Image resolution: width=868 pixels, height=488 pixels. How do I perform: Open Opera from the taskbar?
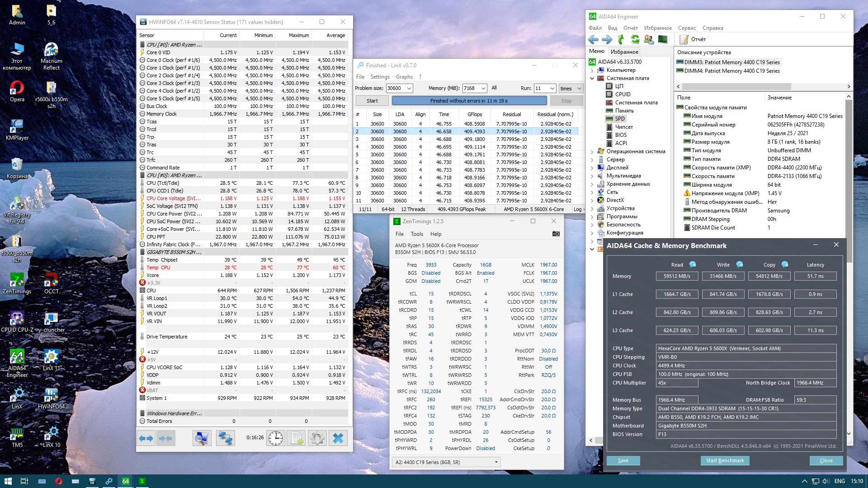(58, 481)
